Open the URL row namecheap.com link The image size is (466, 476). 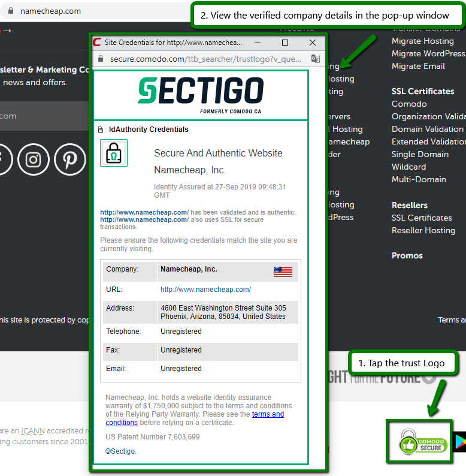[205, 290]
